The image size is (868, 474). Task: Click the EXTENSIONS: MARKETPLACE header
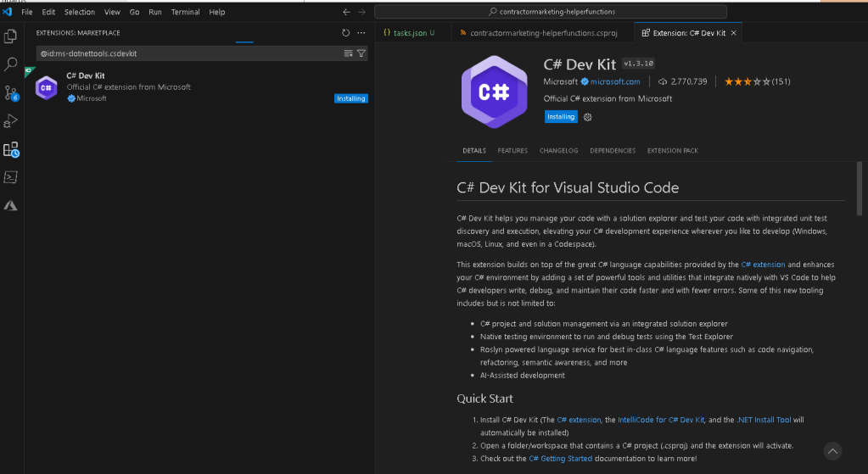point(78,33)
